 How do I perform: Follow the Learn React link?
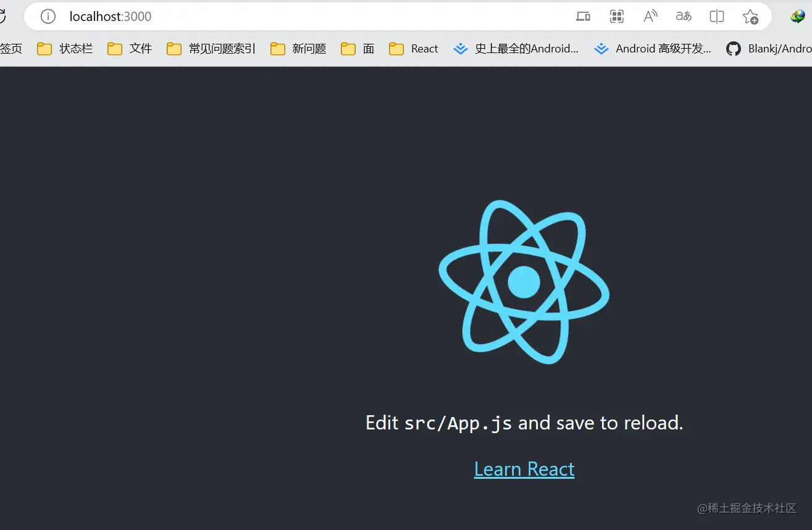[524, 470]
